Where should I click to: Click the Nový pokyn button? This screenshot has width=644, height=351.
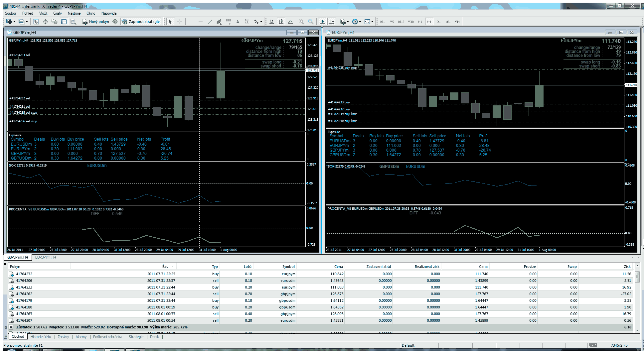click(x=96, y=22)
